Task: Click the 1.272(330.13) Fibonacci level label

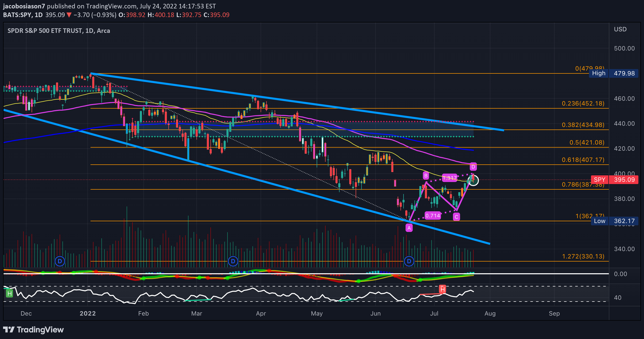Action: tap(583, 256)
